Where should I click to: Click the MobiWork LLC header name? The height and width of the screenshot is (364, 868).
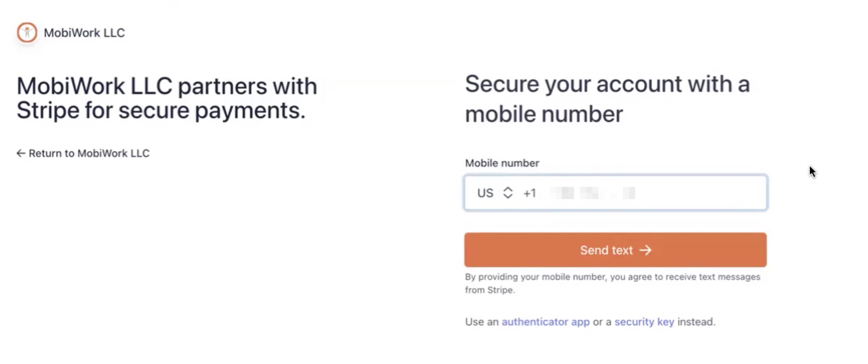pyautogui.click(x=84, y=33)
